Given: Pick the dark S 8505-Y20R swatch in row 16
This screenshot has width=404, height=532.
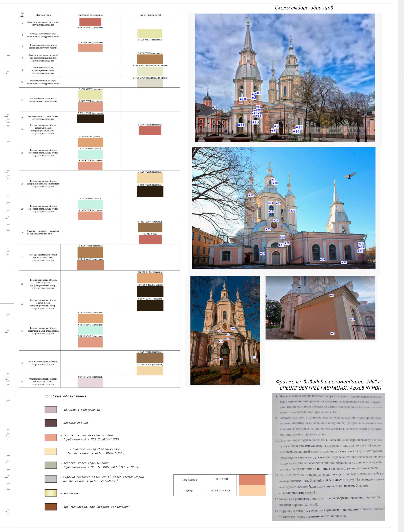Looking at the screenshot, I should 90,119.
